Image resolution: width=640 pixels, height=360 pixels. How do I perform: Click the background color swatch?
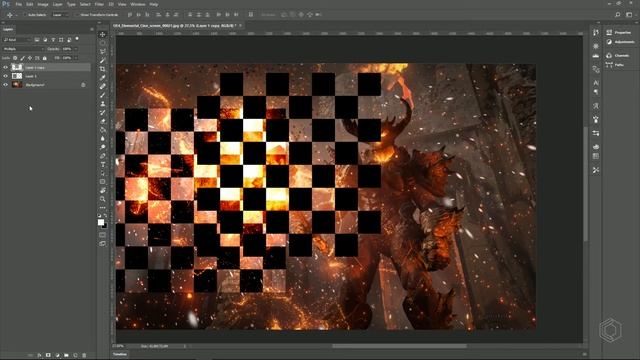pos(104,226)
